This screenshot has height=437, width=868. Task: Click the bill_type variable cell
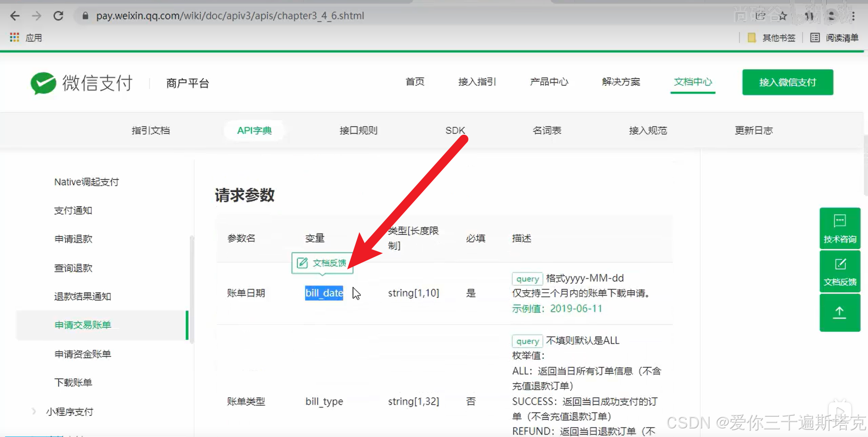[x=324, y=401]
